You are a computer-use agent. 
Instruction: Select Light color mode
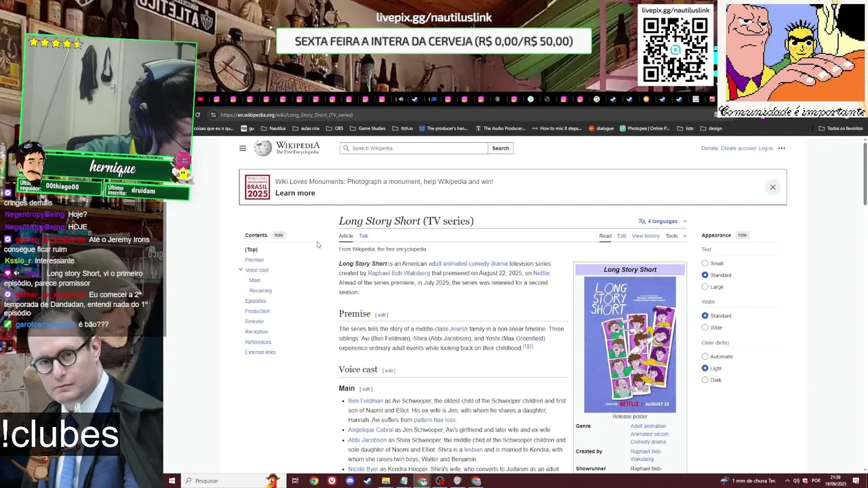(x=705, y=368)
